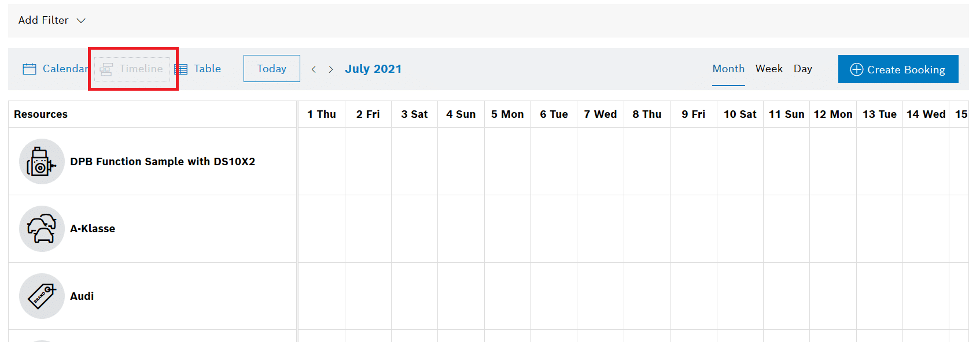
Task: Open the Table view
Action: pos(207,69)
